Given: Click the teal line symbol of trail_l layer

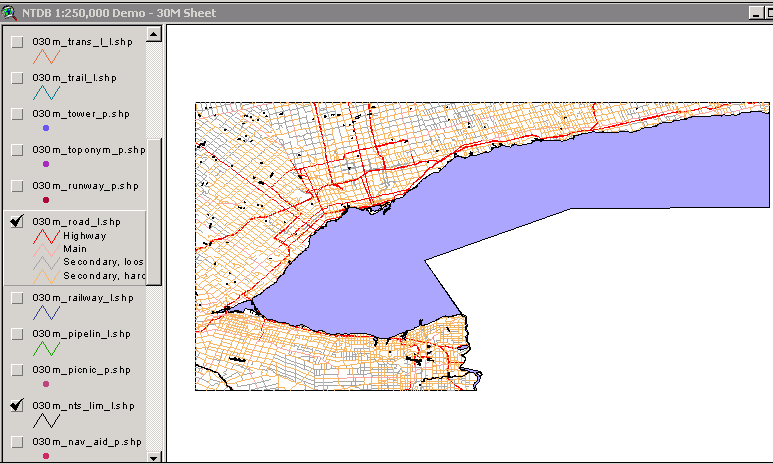Looking at the screenshot, I should 46,93.
